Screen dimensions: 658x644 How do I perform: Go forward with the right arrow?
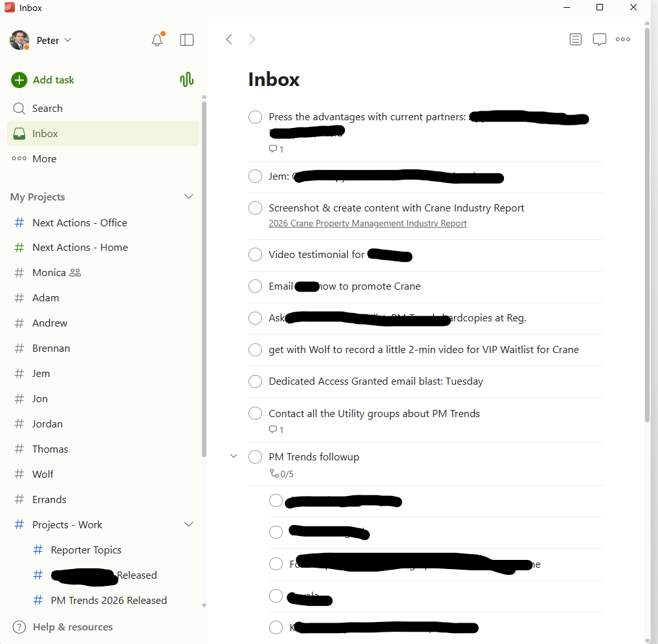click(x=252, y=39)
